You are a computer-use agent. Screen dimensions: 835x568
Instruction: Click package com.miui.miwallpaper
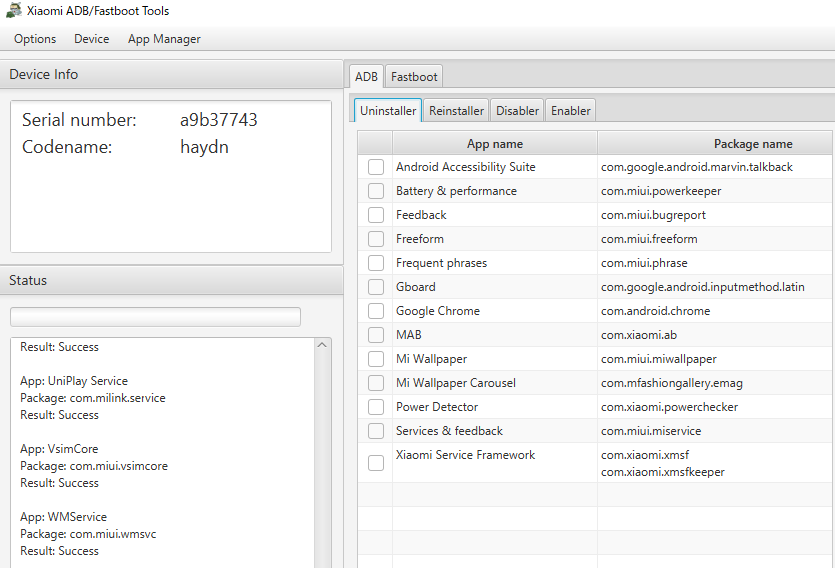click(x=659, y=359)
